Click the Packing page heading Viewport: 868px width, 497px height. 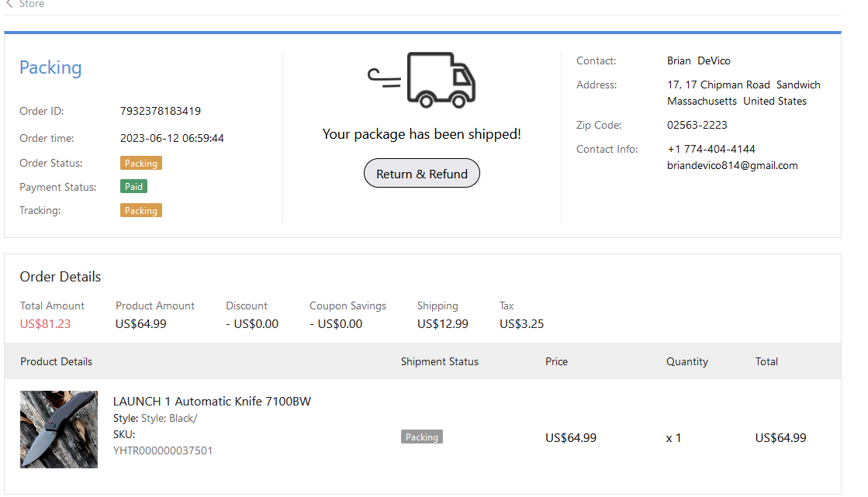[x=50, y=67]
